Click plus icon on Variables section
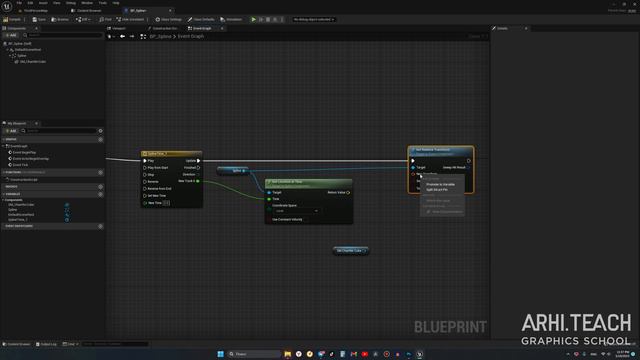Viewport: 640px width, 360px height. (x=100, y=194)
